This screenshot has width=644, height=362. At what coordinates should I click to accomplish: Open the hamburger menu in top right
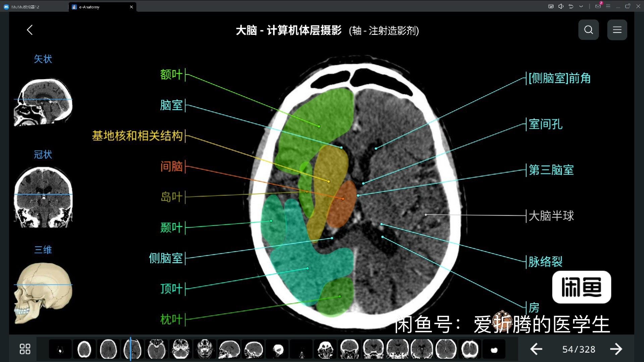click(617, 30)
